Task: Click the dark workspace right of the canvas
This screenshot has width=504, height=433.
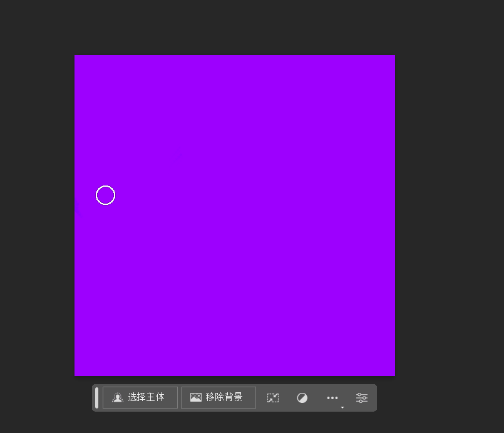Action: click(x=448, y=213)
